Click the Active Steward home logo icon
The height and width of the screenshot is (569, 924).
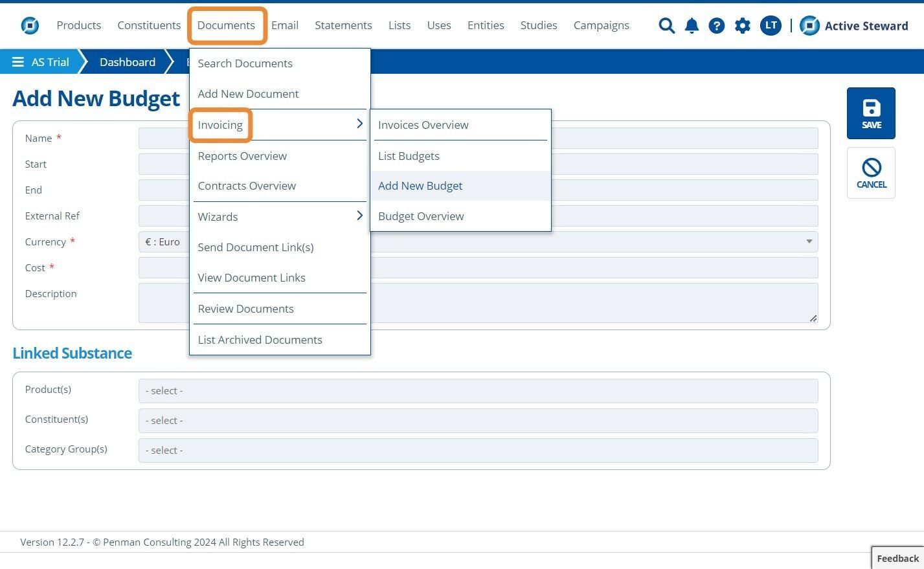point(30,25)
